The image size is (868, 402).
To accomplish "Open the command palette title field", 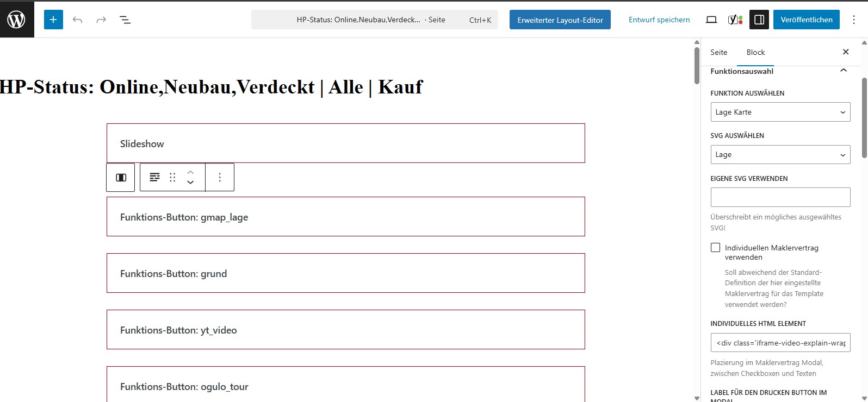I will click(x=375, y=20).
